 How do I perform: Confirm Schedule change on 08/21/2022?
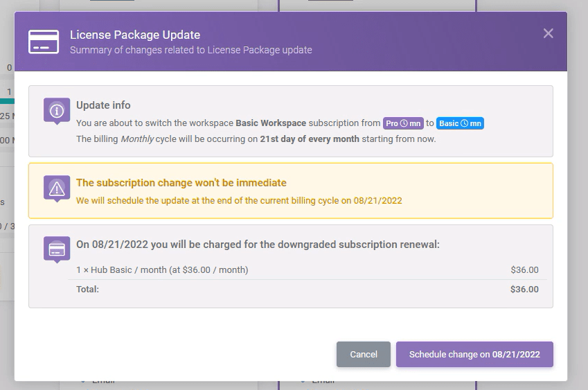(x=474, y=354)
